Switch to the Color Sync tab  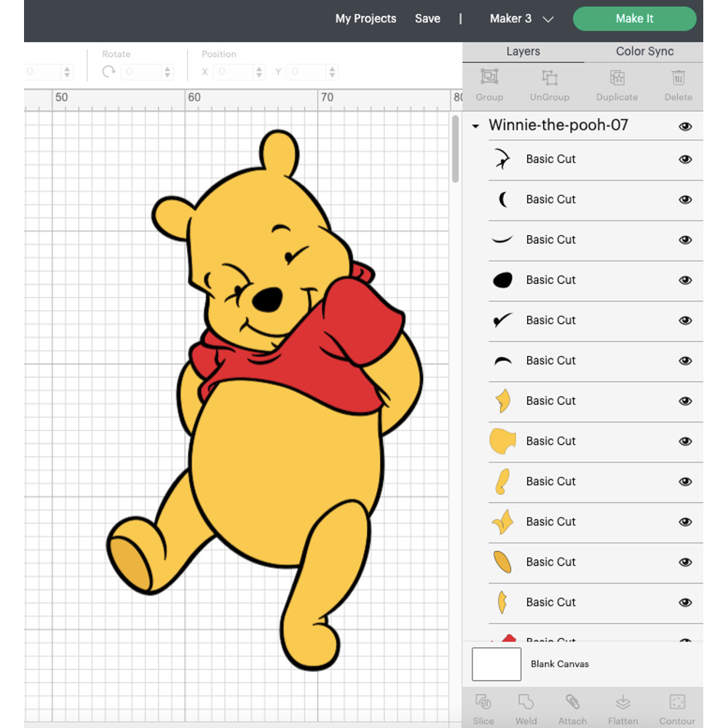pyautogui.click(x=644, y=52)
